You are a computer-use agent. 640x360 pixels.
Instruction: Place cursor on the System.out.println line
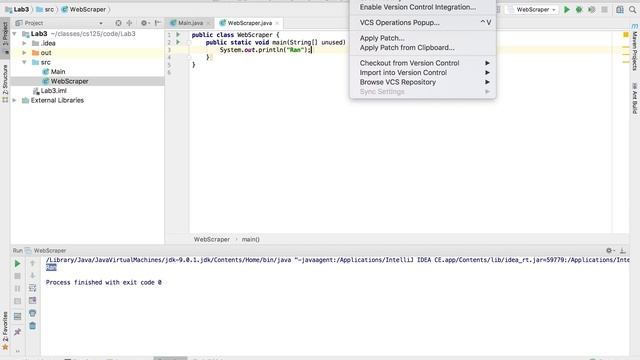[x=265, y=50]
